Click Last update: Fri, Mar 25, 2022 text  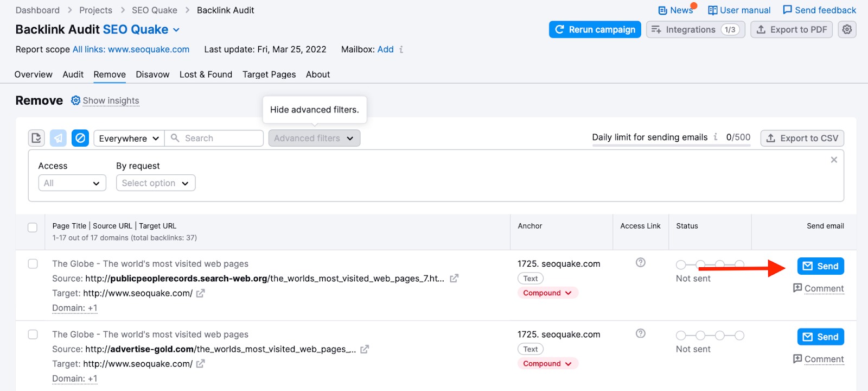pos(265,49)
